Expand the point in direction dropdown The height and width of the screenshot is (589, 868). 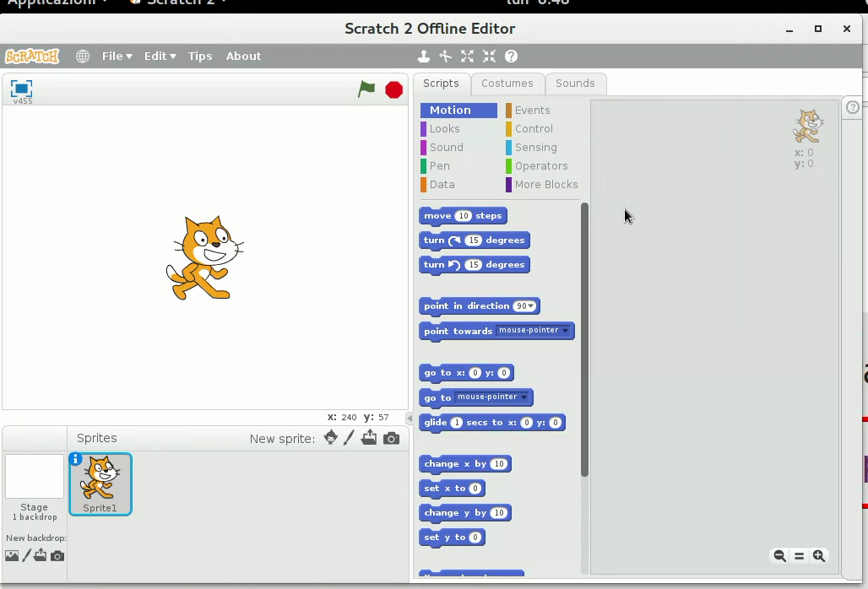pos(531,306)
